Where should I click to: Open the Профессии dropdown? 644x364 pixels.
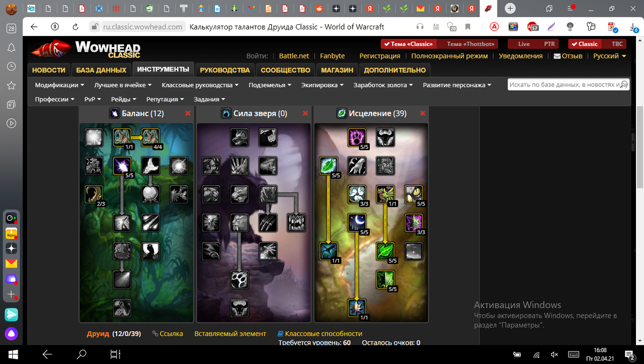pos(55,99)
